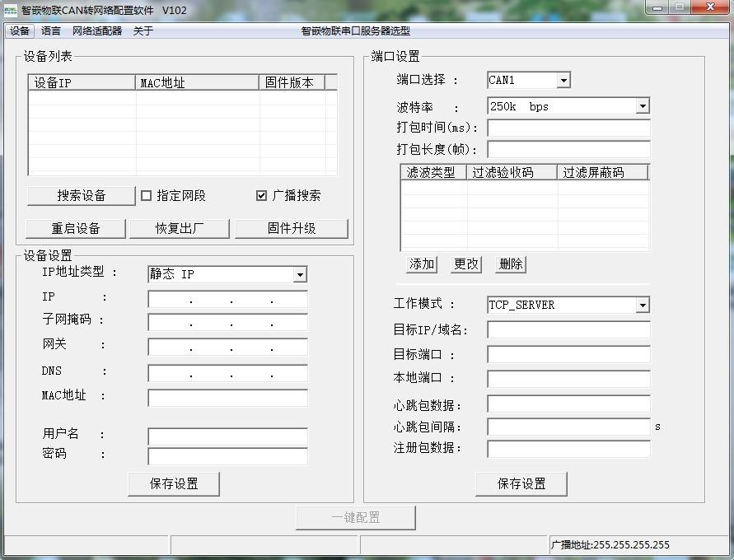
Task: Close the configuration software window
Action: point(709,7)
